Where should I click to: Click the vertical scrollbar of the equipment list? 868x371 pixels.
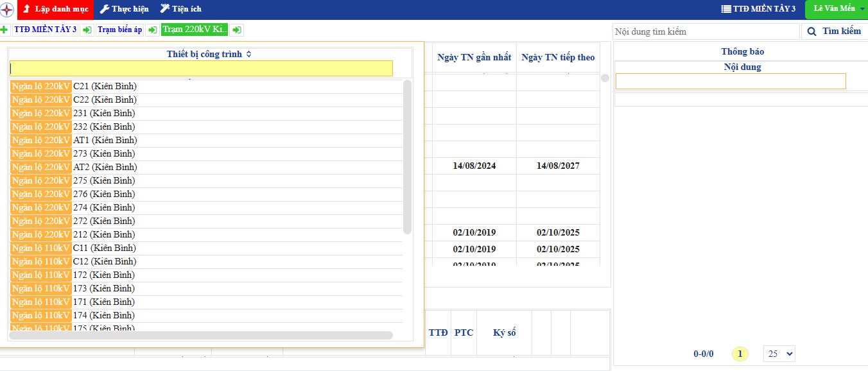[407, 157]
